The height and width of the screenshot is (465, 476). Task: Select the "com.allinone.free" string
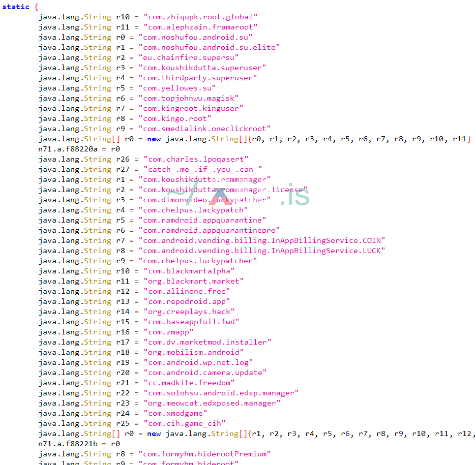[187, 292]
